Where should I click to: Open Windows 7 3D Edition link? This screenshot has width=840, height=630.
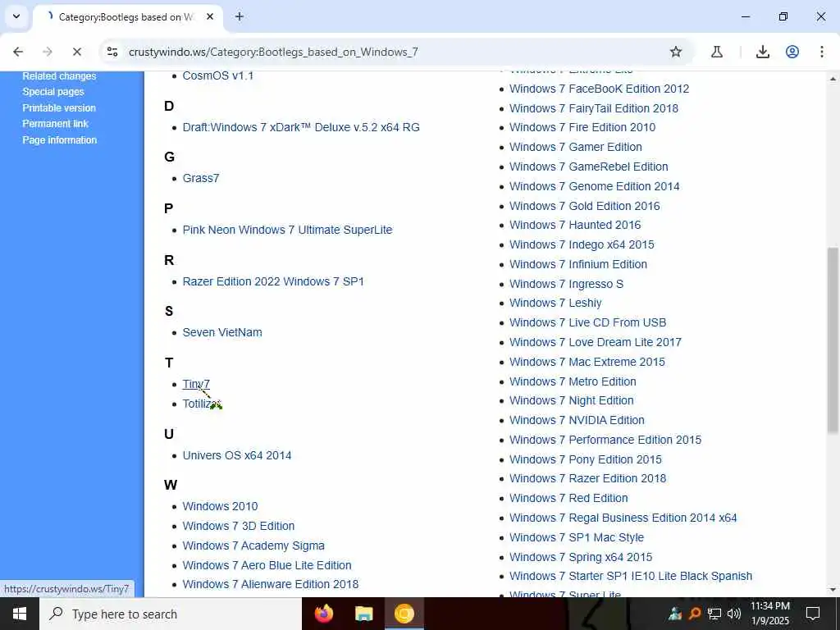click(x=239, y=526)
